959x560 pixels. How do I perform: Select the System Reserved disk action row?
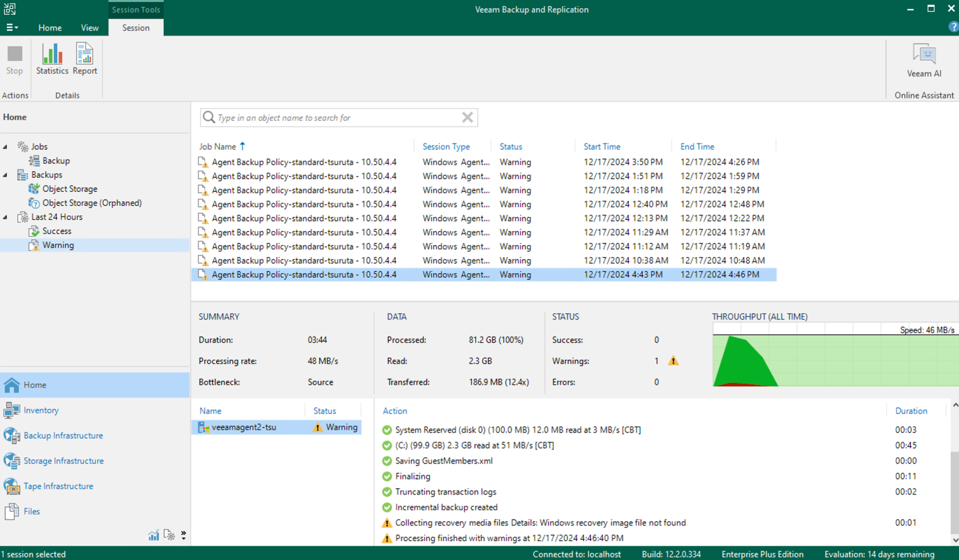point(664,430)
